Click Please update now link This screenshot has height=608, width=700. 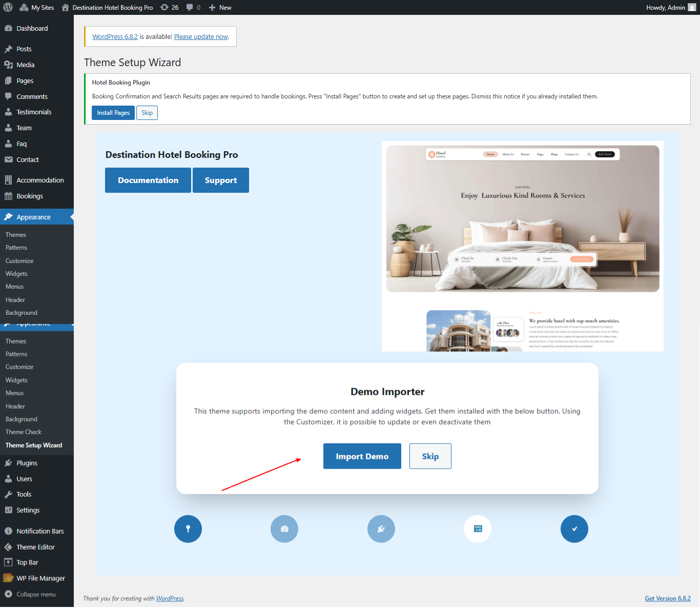201,37
